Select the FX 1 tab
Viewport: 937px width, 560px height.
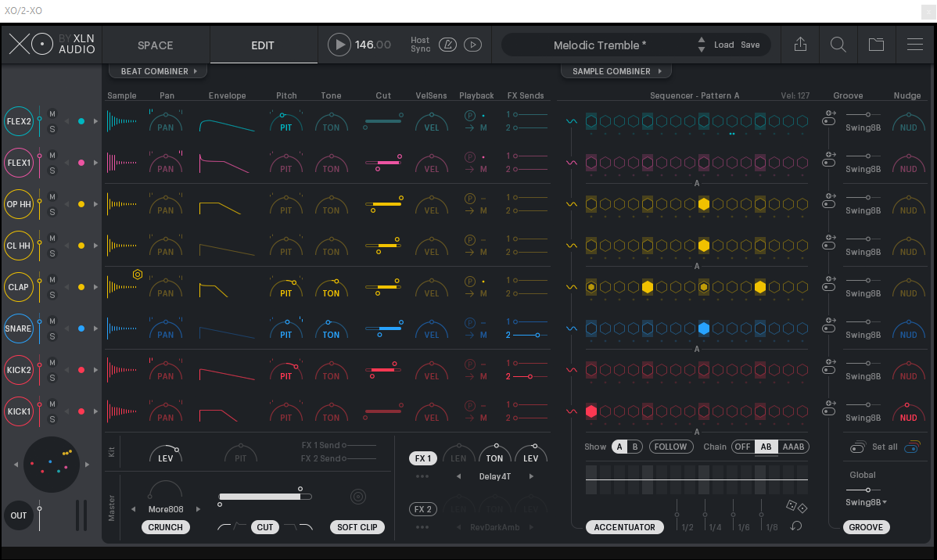(423, 458)
